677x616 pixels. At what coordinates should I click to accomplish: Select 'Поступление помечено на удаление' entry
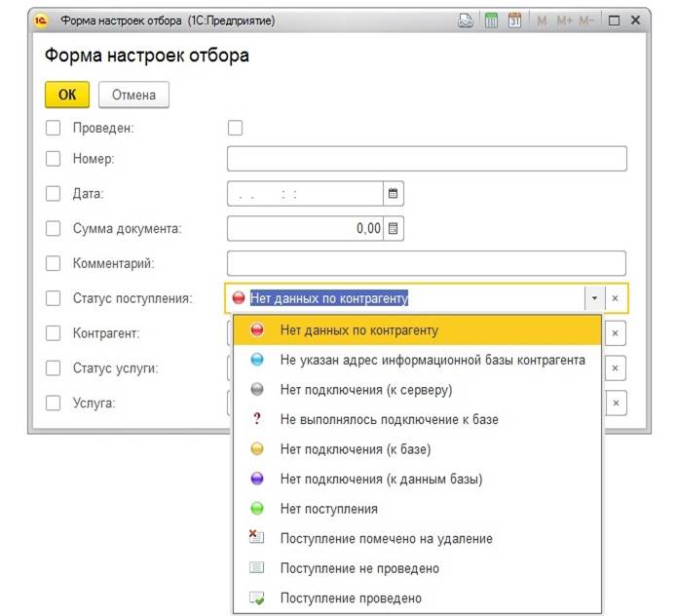click(386, 538)
